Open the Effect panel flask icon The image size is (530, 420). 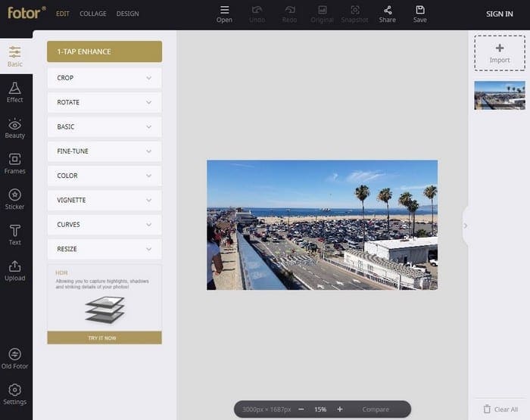[15, 89]
